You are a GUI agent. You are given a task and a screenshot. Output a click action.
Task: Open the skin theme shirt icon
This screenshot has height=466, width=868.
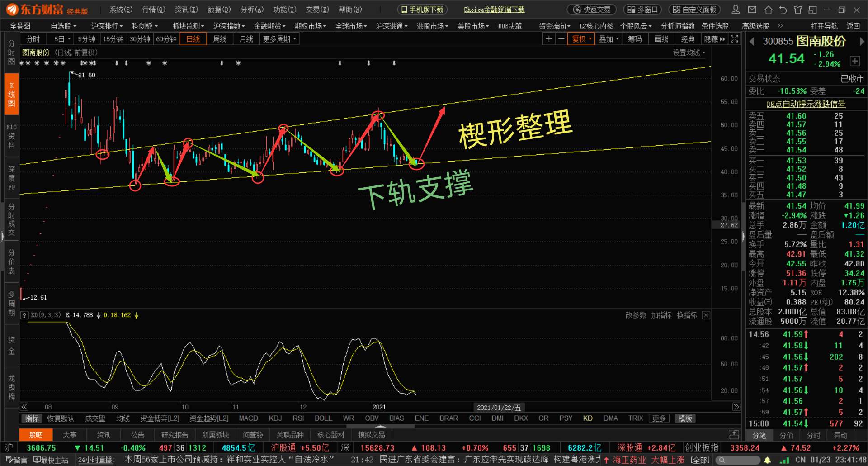click(x=798, y=10)
